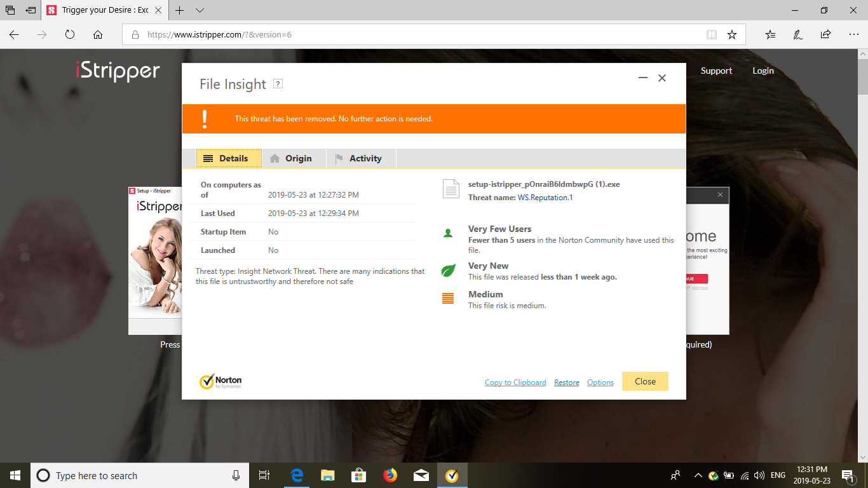Screen dimensions: 868x488
Task: Show hidden system tray icons
Action: click(698, 475)
